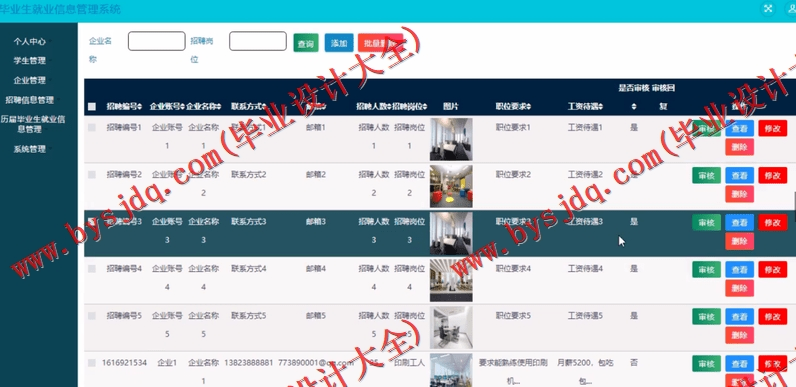Click the 1616921534 recruitment number cell
The image size is (796, 387).
pos(124,363)
